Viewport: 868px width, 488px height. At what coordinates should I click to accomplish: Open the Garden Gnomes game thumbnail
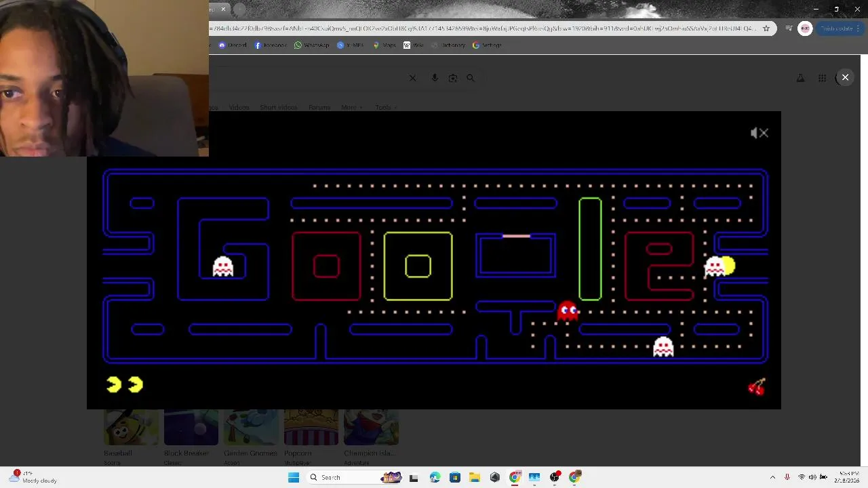[251, 428]
